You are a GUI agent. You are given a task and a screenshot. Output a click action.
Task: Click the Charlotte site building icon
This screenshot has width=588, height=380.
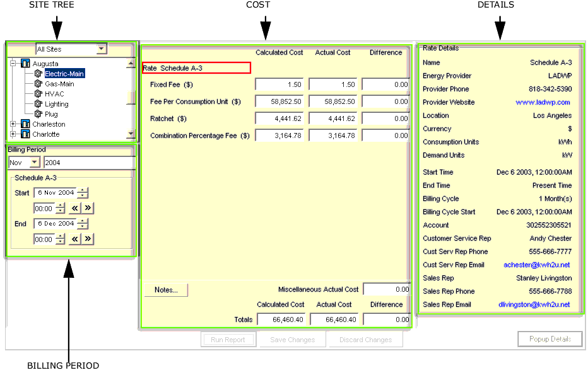pos(25,134)
